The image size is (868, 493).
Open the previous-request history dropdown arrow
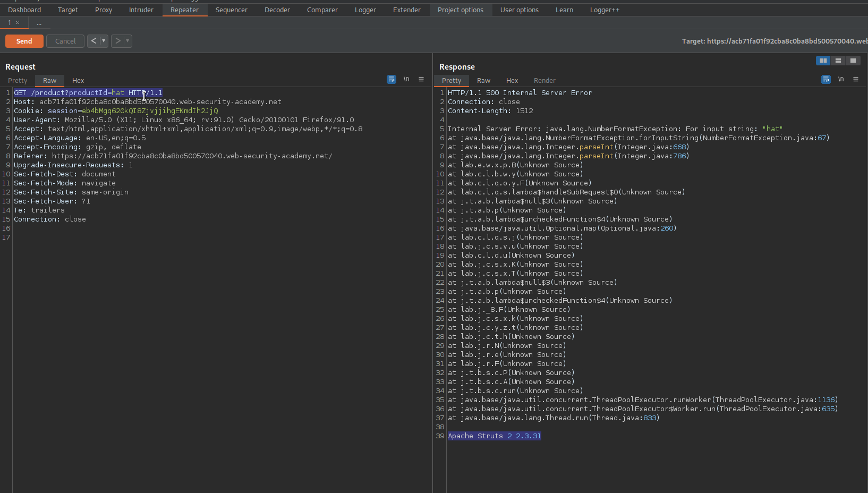tap(104, 41)
